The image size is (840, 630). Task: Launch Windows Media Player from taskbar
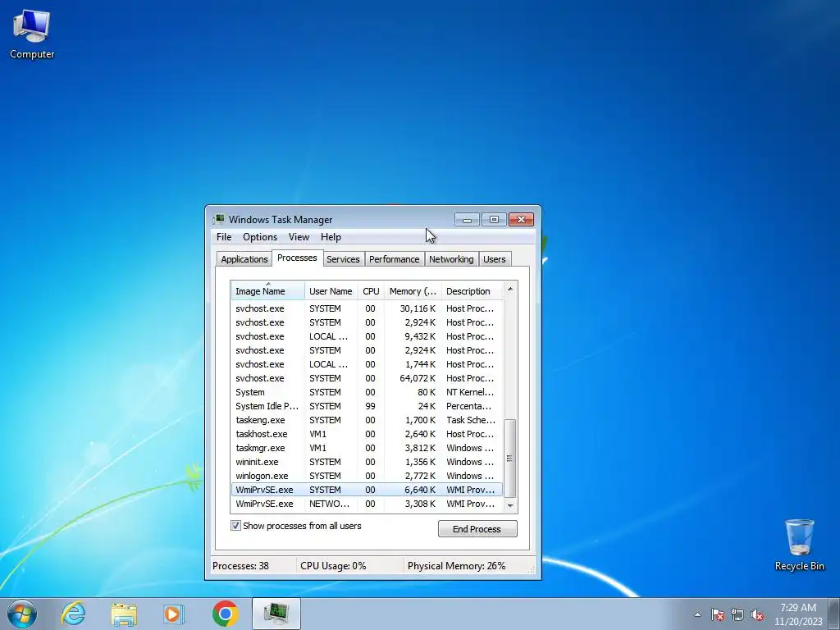tap(174, 614)
